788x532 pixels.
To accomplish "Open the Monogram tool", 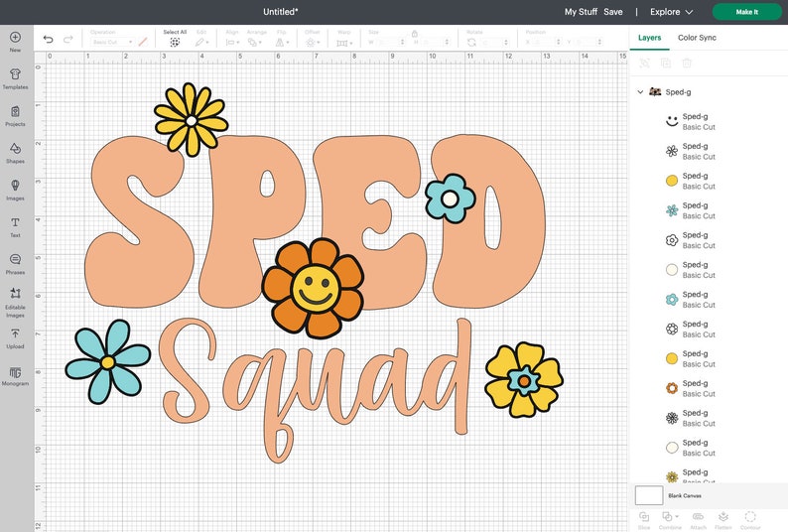I will point(15,375).
